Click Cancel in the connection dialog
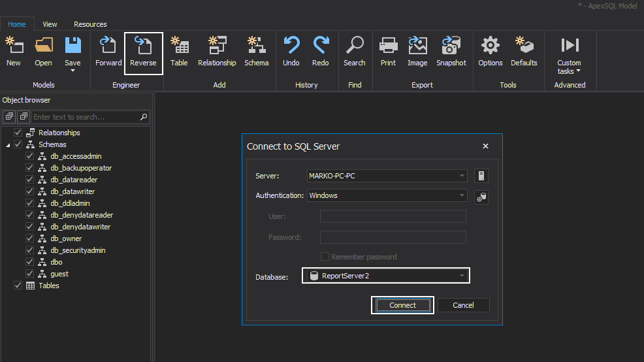Viewport: 644px width, 362px height. coord(463,305)
